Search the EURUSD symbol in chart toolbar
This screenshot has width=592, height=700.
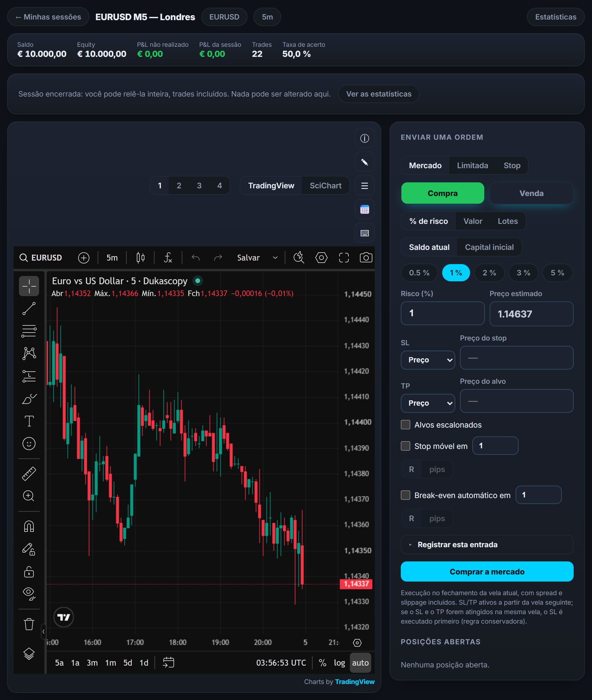pos(41,258)
